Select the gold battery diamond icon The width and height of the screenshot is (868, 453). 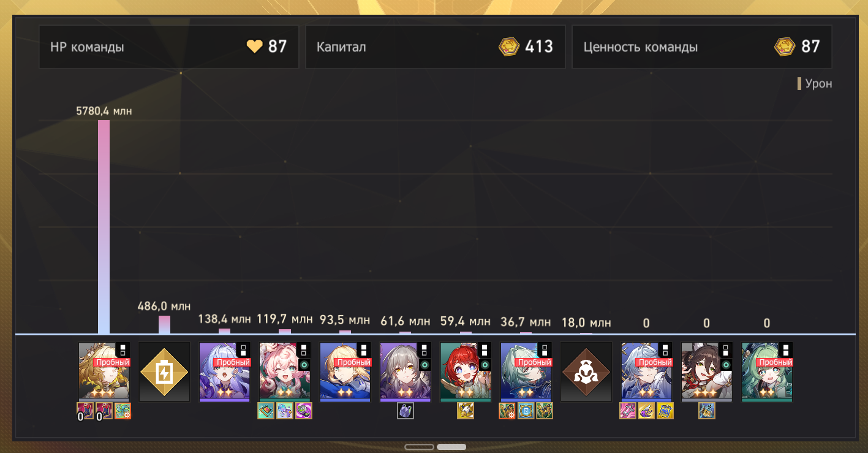[x=164, y=372]
